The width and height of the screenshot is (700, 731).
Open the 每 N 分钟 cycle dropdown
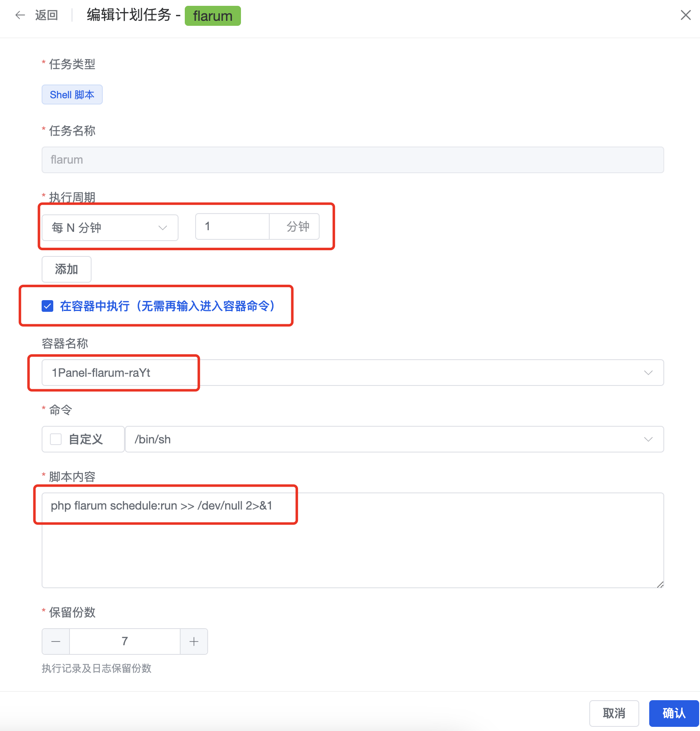click(110, 228)
